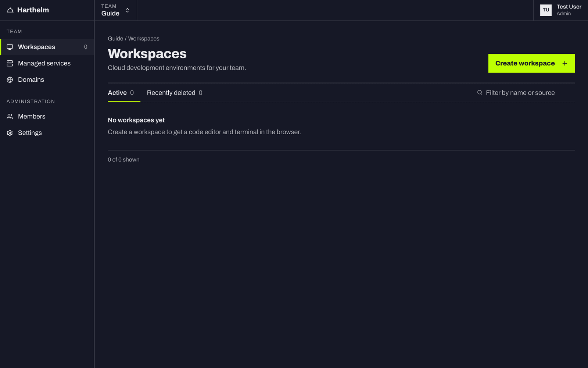
Task: Open the Members page
Action: (47, 116)
